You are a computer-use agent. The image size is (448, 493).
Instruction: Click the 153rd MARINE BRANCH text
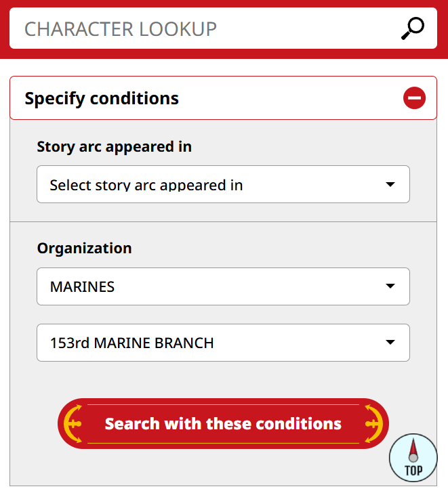click(131, 343)
